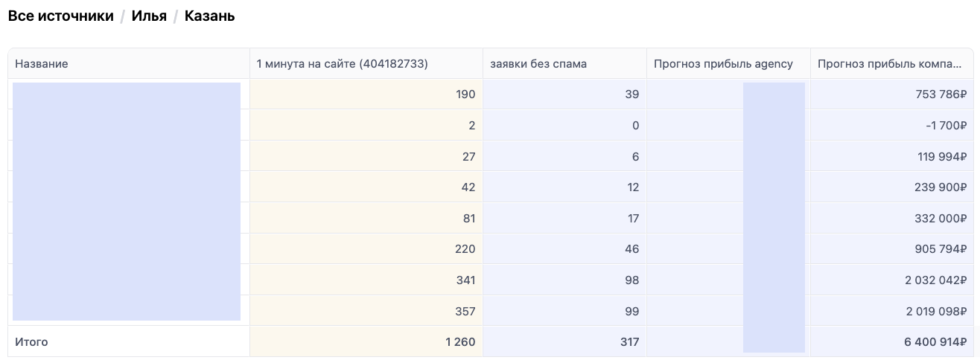Sort by '1 минута на сайте' column header

[342, 64]
